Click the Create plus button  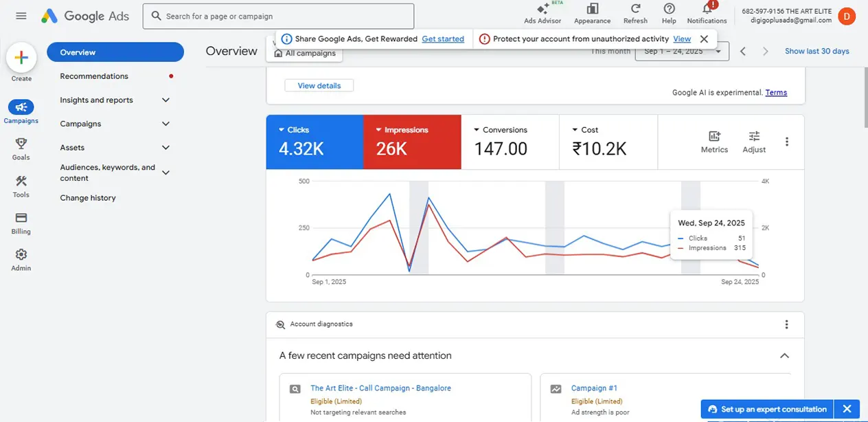click(21, 58)
